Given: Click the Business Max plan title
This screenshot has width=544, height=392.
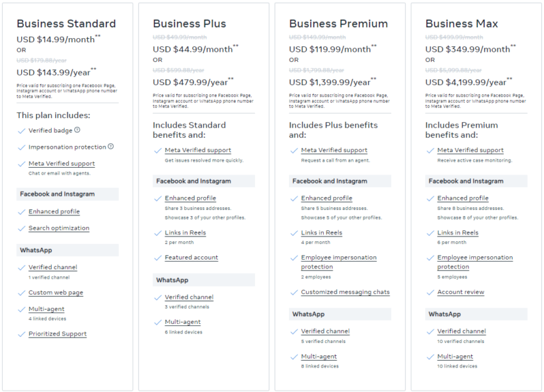Looking at the screenshot, I should 462,24.
